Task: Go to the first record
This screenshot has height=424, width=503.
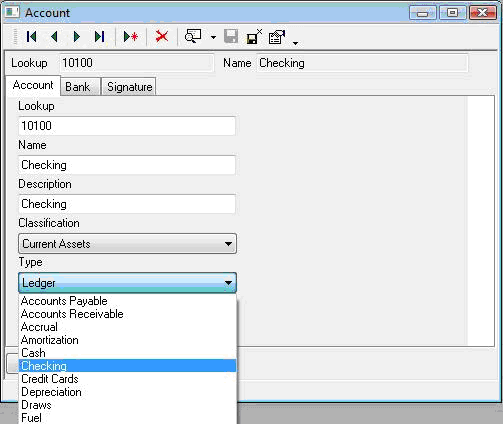Action: pyautogui.click(x=32, y=36)
